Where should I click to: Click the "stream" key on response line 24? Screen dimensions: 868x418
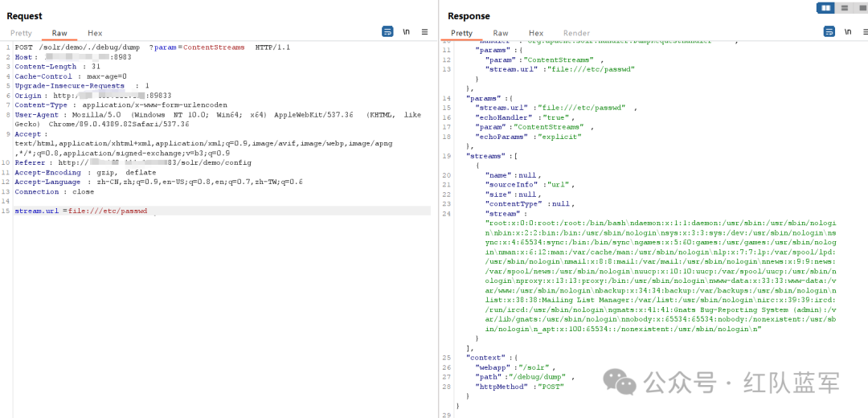coord(502,213)
